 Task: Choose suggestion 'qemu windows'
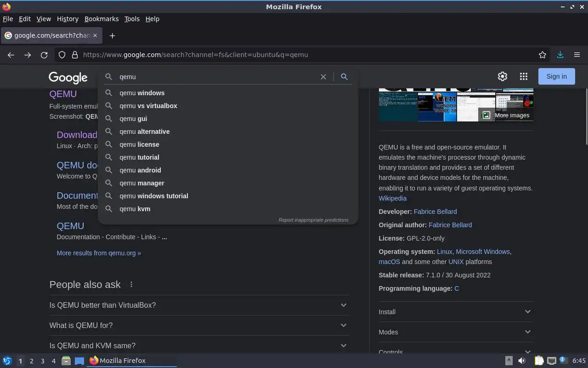(x=228, y=93)
